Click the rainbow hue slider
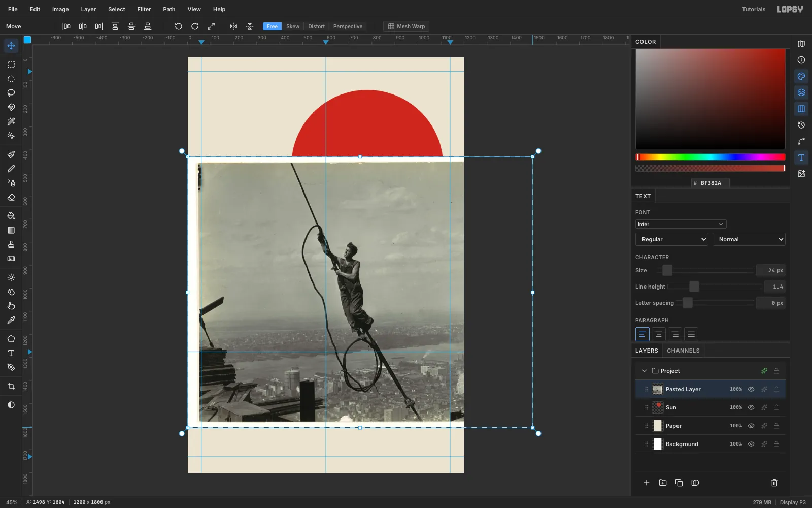This screenshot has width=812, height=508. (710, 157)
